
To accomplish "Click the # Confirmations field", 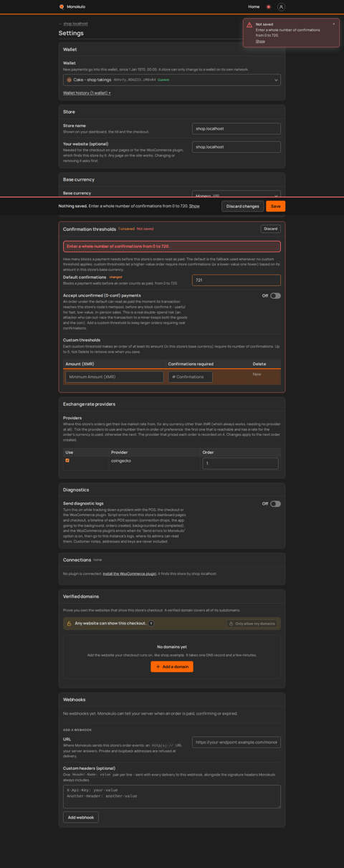I will point(191,376).
